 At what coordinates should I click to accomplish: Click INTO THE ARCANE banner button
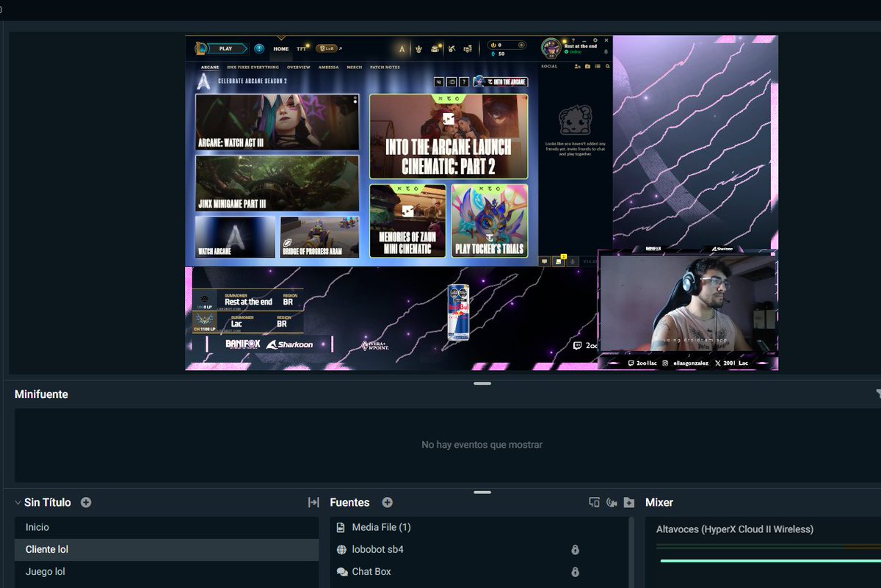(x=501, y=81)
